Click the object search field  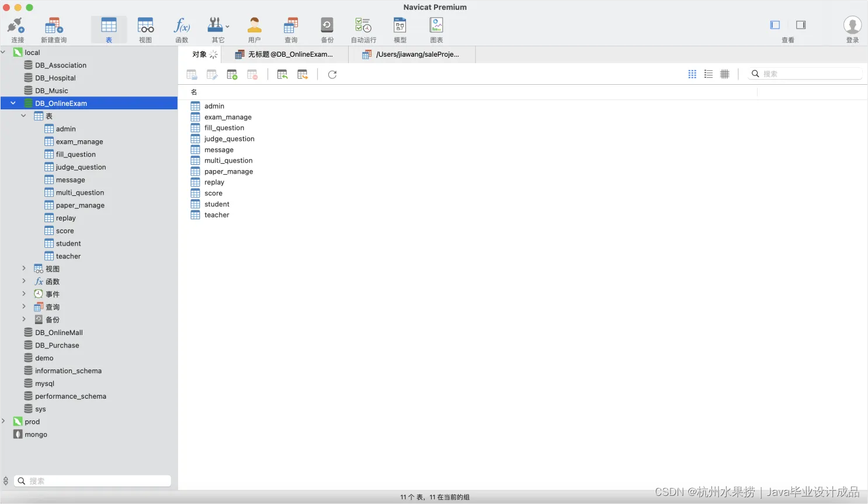[x=805, y=74]
